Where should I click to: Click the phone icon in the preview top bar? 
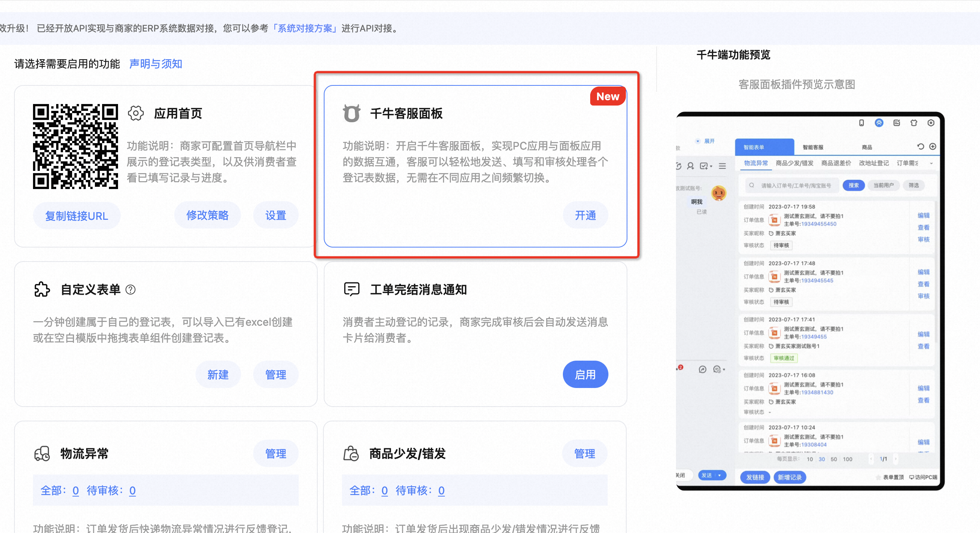tap(861, 123)
